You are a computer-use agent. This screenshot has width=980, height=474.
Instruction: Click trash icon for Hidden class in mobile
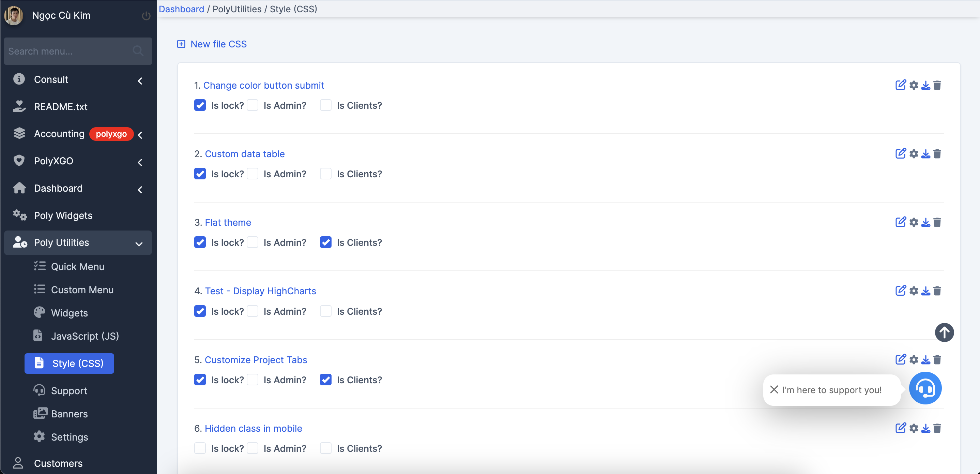coord(937,428)
